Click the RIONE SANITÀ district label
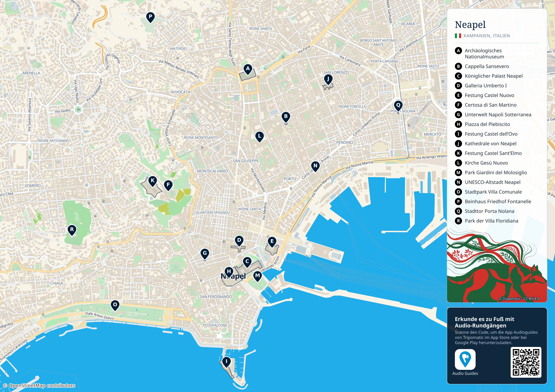This screenshot has width=555, height=392. point(261,29)
